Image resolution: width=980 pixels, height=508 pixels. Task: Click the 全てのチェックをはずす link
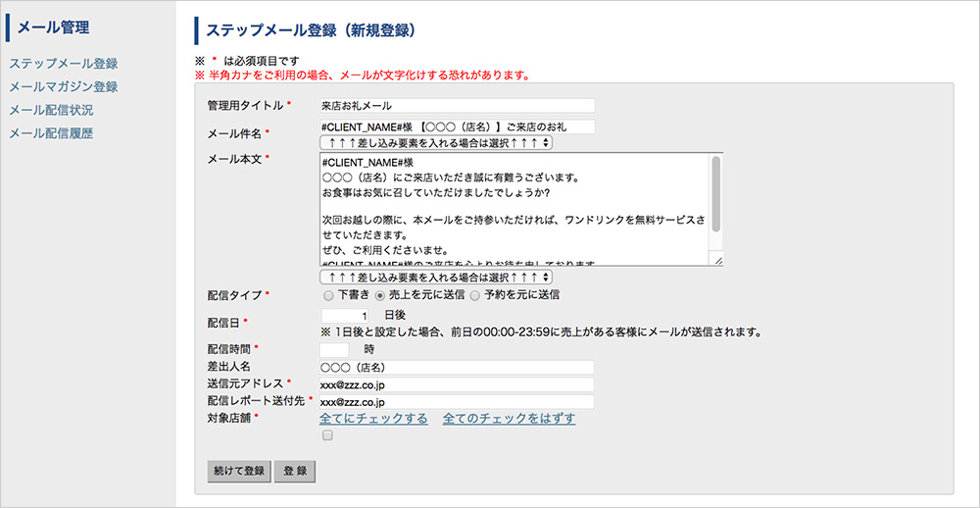509,419
